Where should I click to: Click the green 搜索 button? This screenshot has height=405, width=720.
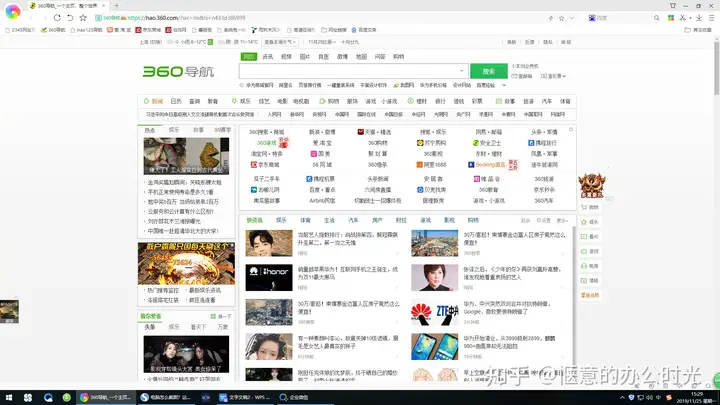pos(489,71)
